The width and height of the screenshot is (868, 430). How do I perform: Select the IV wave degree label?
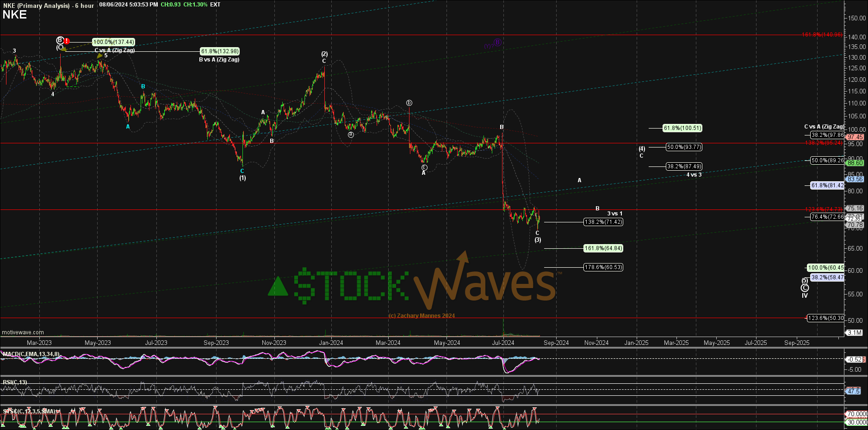point(805,296)
